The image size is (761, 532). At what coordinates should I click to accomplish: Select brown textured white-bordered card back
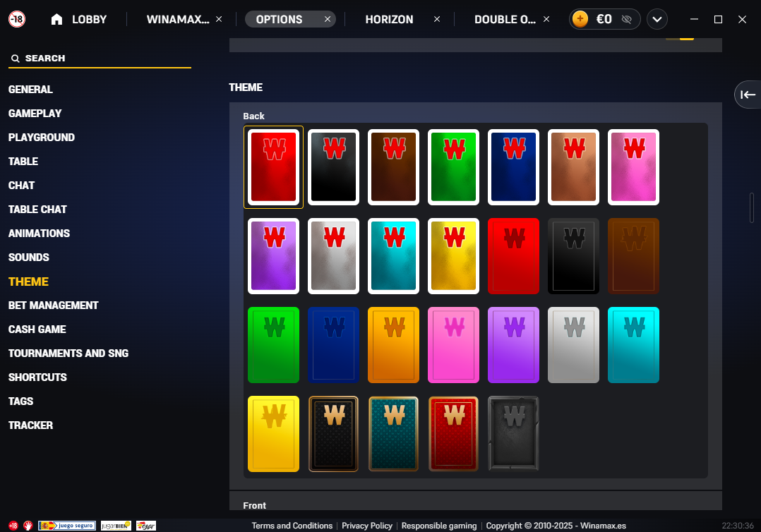coord(394,167)
